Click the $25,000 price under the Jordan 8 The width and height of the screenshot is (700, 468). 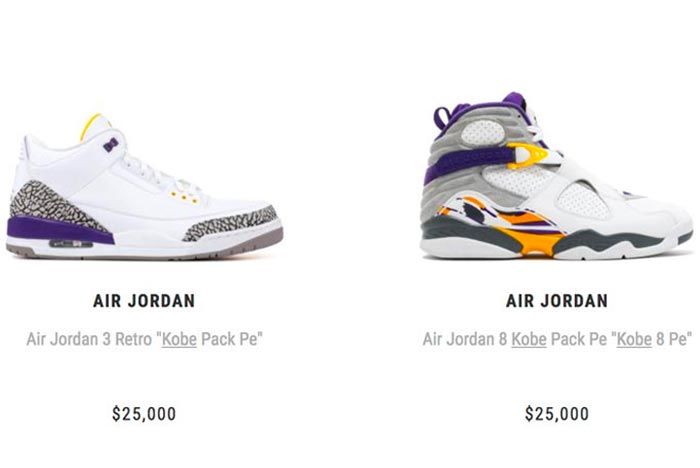[557, 414]
